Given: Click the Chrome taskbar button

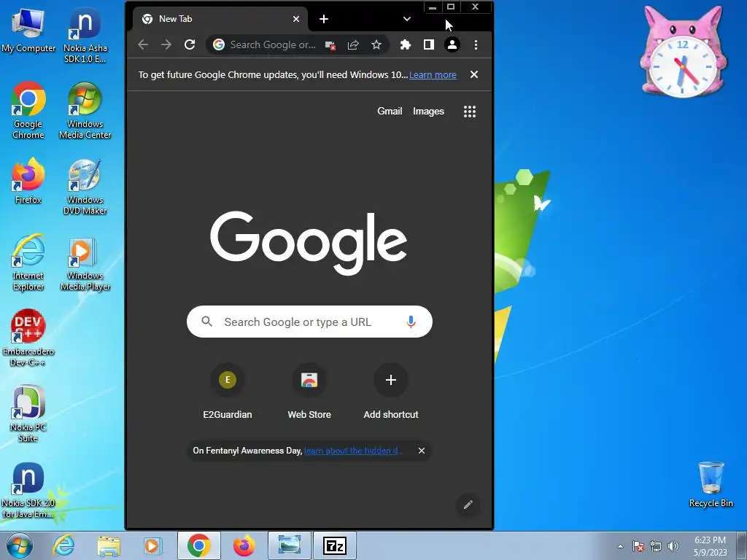Looking at the screenshot, I should tap(199, 545).
